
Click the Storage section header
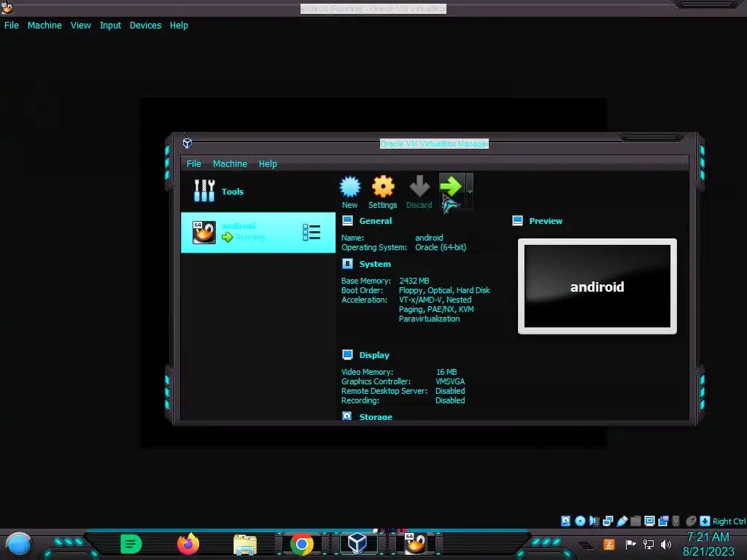(376, 416)
